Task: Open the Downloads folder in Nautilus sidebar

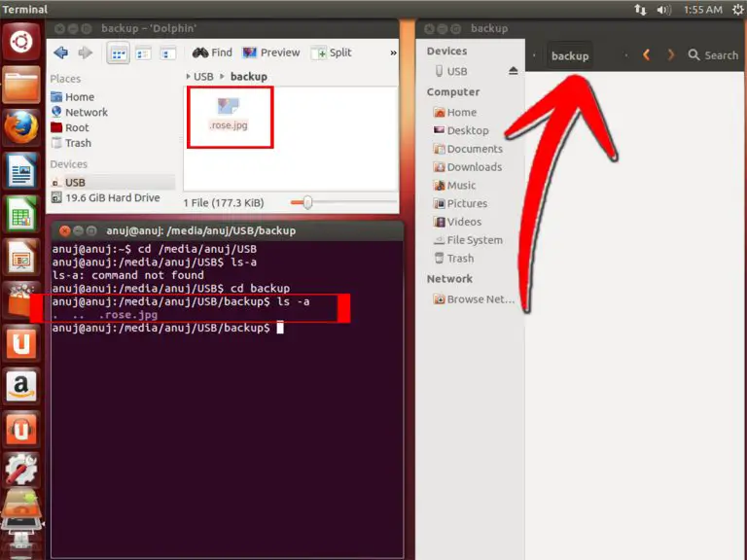Action: tap(473, 167)
